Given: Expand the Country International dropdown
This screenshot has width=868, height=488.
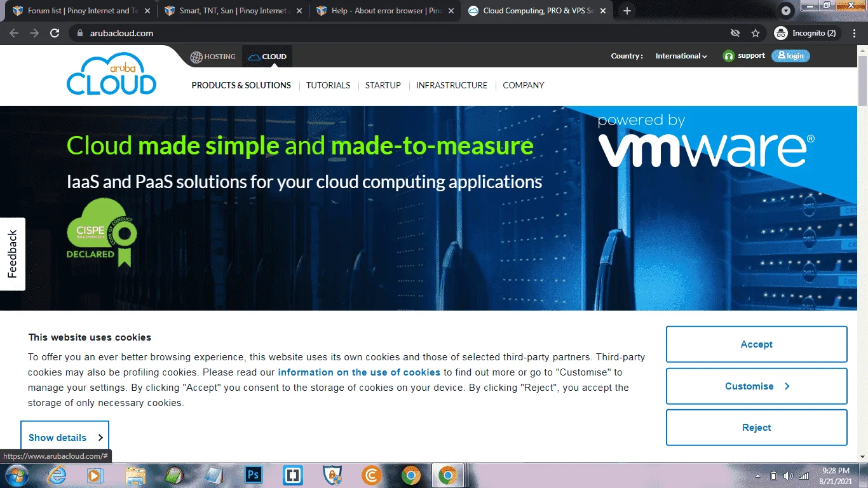Looking at the screenshot, I should coord(681,56).
